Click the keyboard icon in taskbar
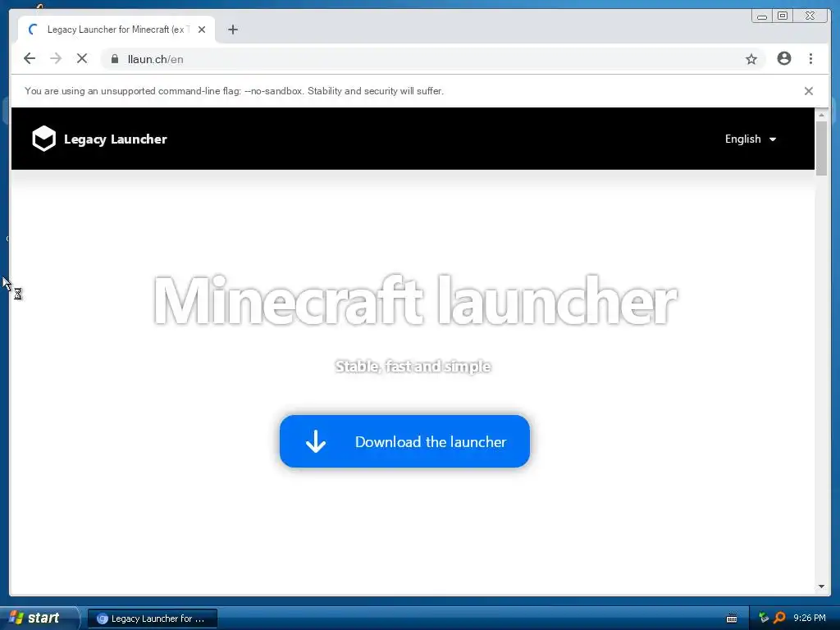Viewport: 840px width, 630px height. tap(731, 619)
